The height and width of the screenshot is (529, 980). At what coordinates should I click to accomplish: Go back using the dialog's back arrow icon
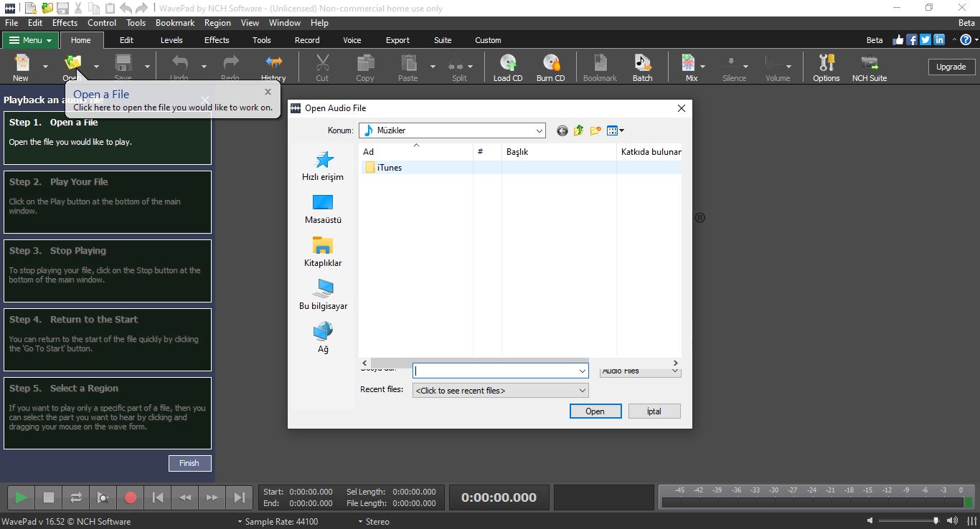click(562, 130)
